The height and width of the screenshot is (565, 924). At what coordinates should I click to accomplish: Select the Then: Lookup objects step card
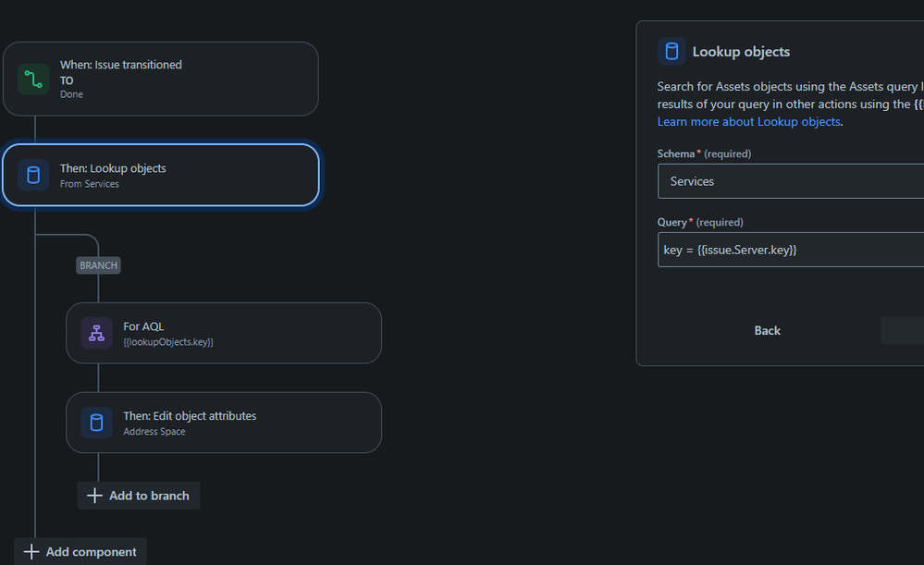pyautogui.click(x=161, y=175)
